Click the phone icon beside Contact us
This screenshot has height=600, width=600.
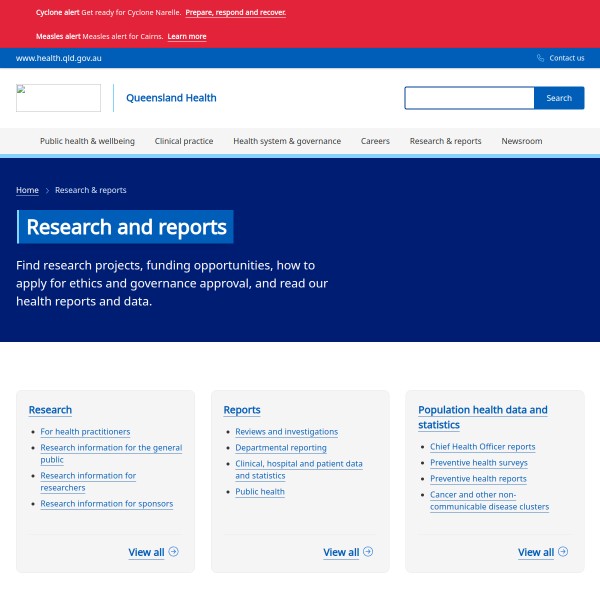coord(541,58)
